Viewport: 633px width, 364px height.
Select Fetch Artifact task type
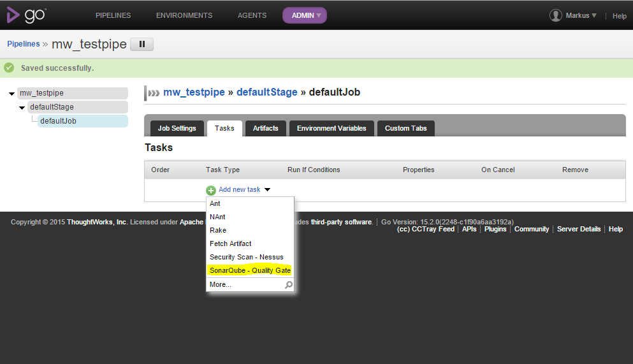pyautogui.click(x=250, y=244)
